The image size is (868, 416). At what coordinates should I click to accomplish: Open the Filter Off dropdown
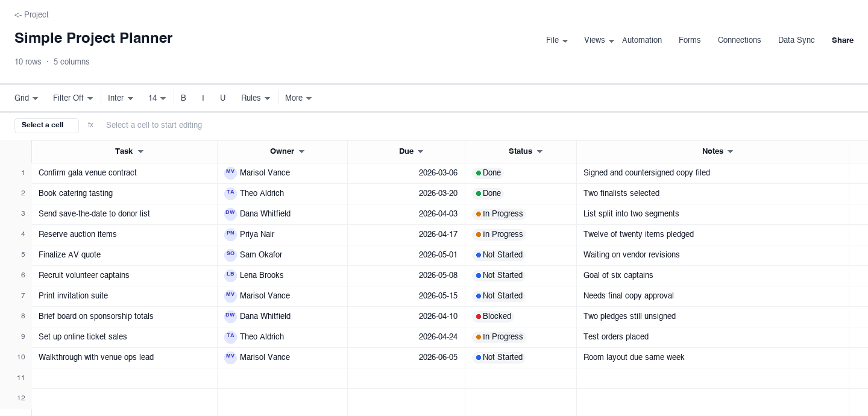73,98
